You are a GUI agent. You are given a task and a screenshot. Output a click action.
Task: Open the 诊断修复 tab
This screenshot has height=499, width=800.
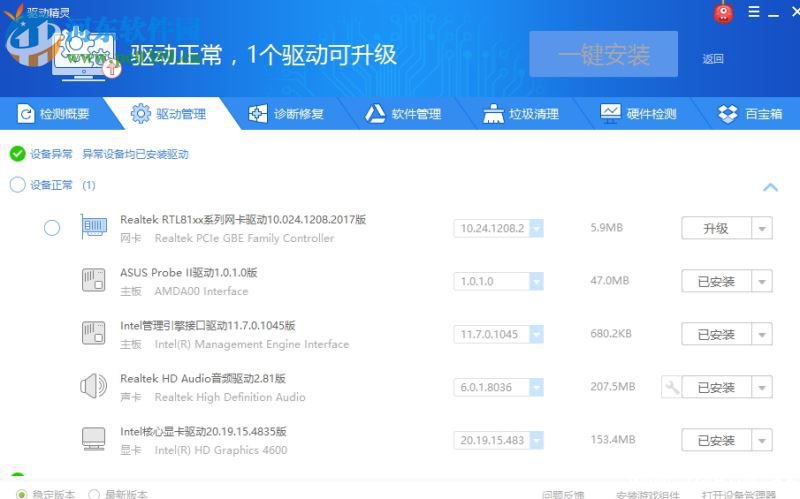(286, 113)
